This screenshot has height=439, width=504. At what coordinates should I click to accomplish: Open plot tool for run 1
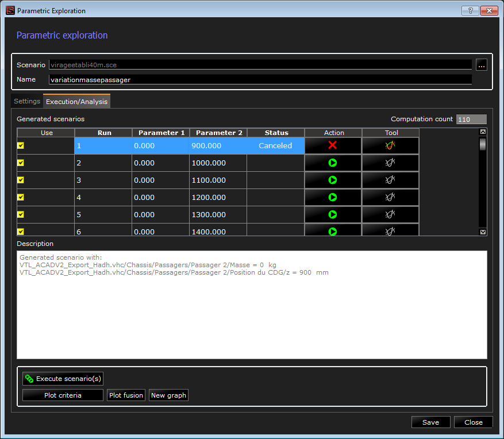tap(390, 145)
